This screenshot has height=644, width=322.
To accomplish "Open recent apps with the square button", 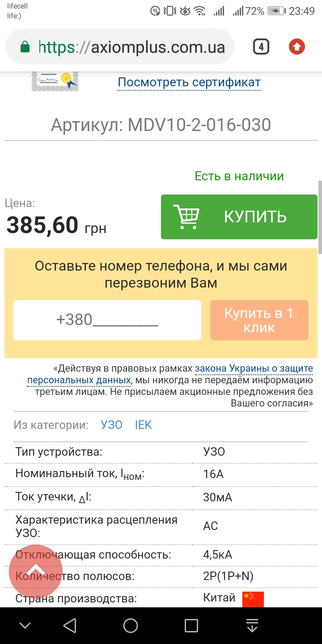I will pyautogui.click(x=191, y=626).
